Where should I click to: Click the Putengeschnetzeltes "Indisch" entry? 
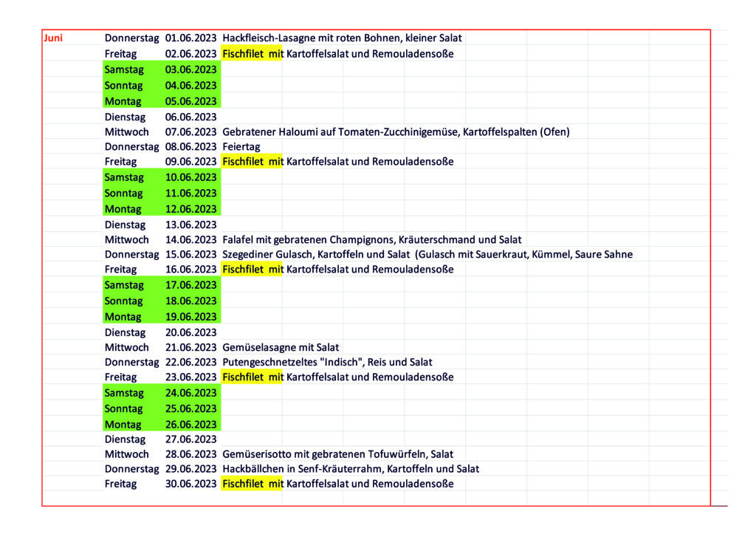[327, 362]
